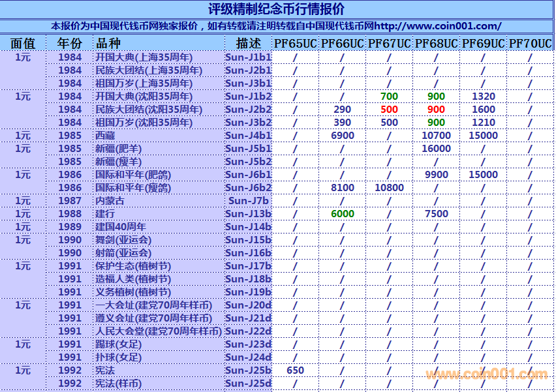Select the 内蒙古 coin name cell
This screenshot has height=392, width=556.
(x=110, y=201)
